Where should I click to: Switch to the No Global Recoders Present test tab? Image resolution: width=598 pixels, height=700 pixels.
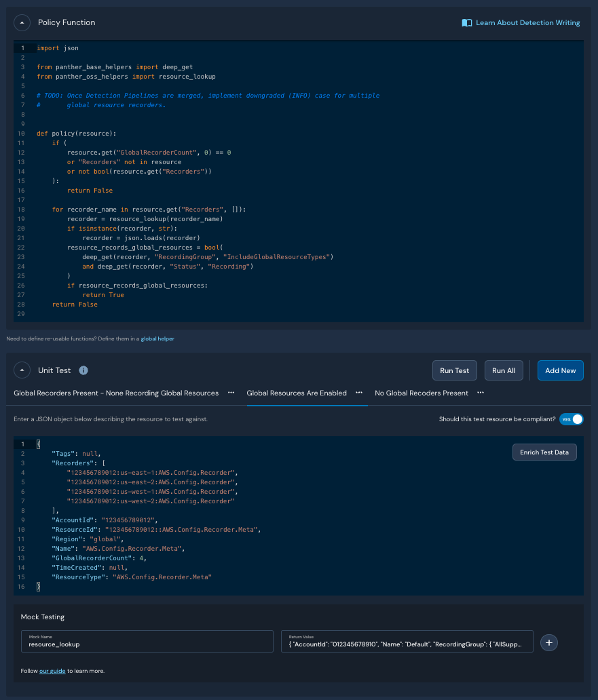(x=423, y=393)
